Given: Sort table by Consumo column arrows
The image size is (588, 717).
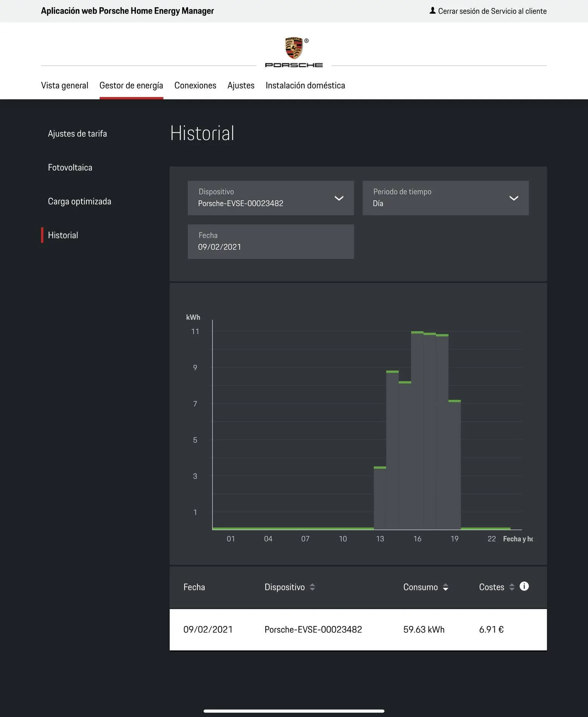Looking at the screenshot, I should 445,587.
